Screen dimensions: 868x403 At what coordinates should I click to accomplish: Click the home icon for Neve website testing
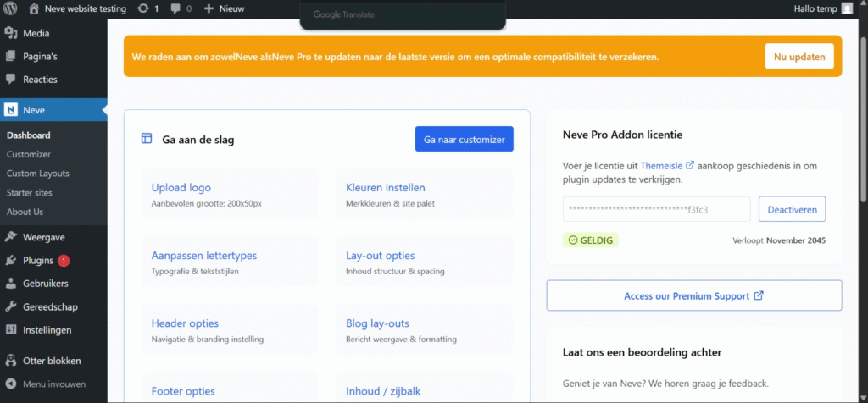34,8
